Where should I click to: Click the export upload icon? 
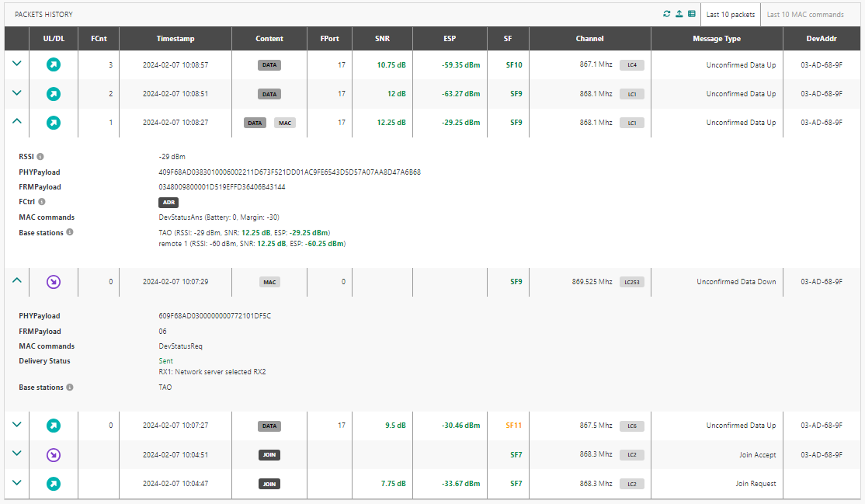(x=679, y=14)
